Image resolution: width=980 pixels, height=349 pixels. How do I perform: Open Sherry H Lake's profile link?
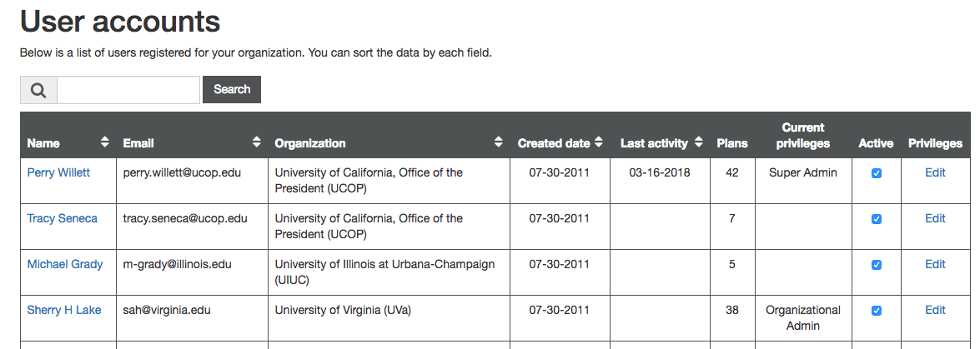[x=64, y=310]
